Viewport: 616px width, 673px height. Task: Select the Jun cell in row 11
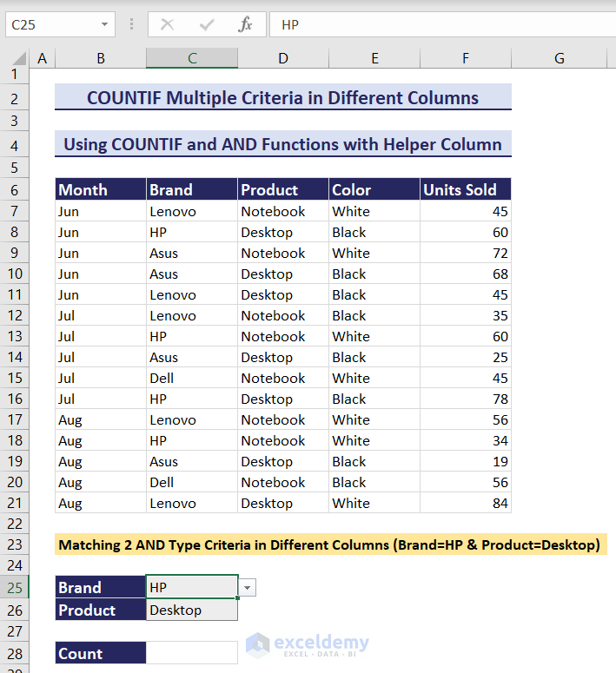point(101,295)
